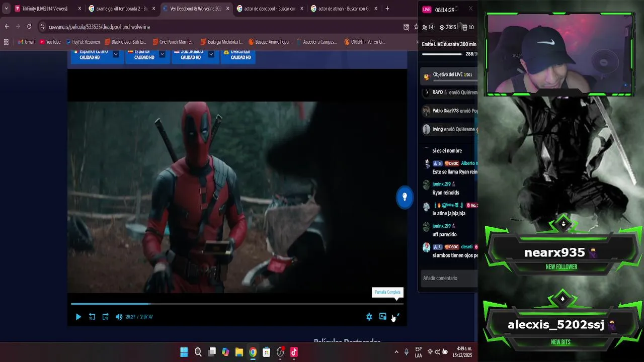Click the gift box counter showing 10
The image size is (644, 362).
coord(468,27)
